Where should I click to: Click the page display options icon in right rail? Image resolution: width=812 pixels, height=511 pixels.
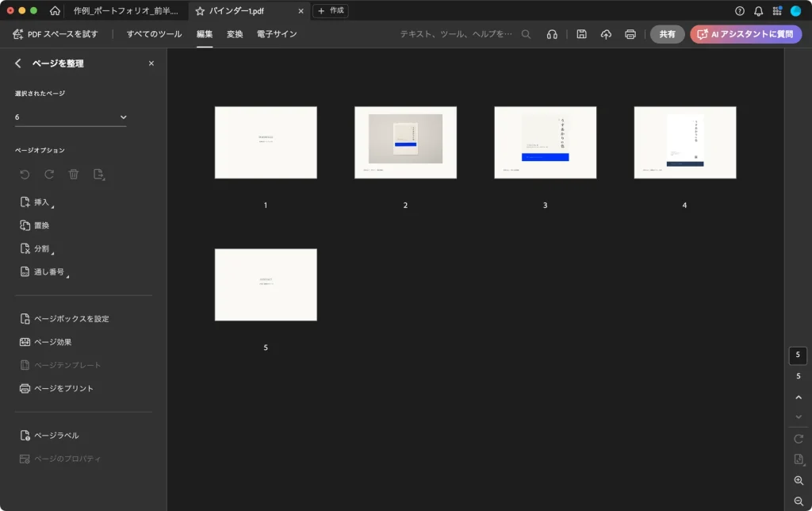tap(799, 459)
